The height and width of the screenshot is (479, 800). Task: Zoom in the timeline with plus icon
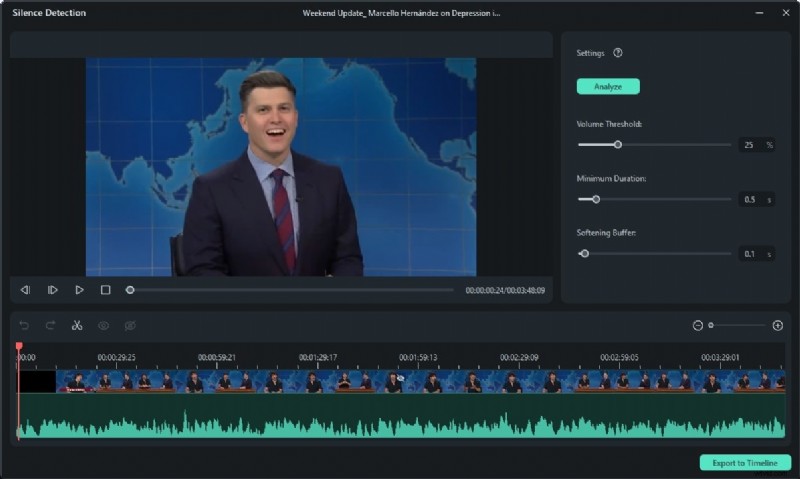point(778,325)
